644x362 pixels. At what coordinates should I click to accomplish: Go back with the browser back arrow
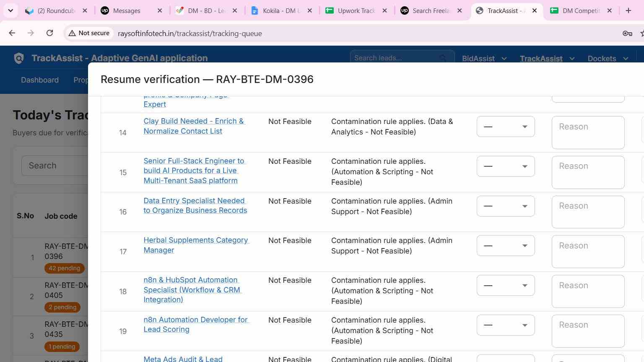tap(12, 33)
